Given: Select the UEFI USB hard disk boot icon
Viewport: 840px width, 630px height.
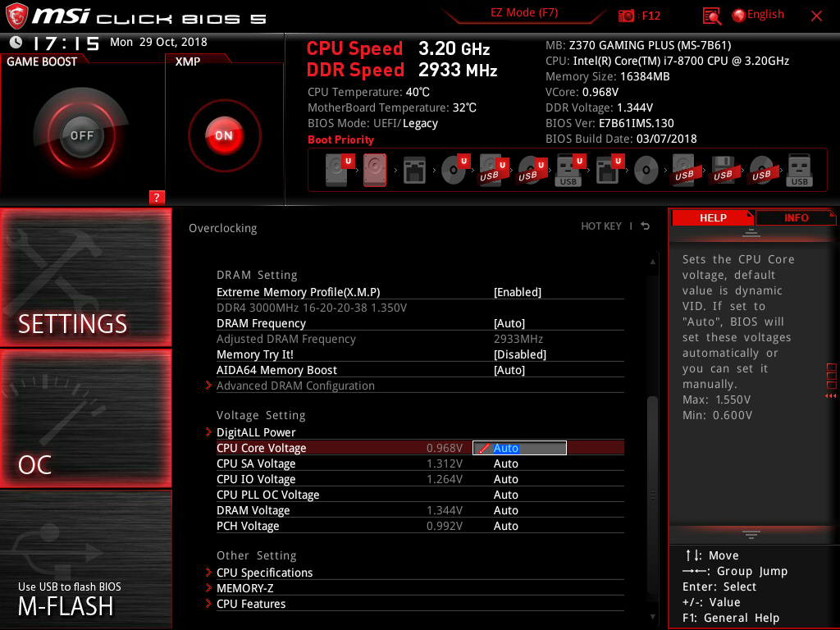Looking at the screenshot, I should (x=493, y=170).
